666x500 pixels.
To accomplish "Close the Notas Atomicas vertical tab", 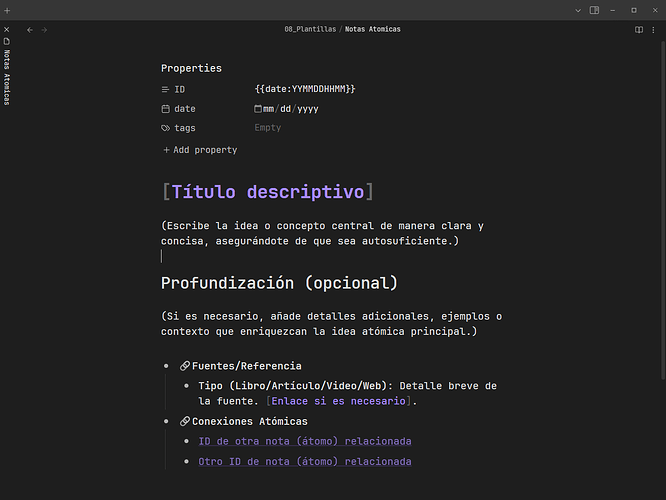I will 6,30.
